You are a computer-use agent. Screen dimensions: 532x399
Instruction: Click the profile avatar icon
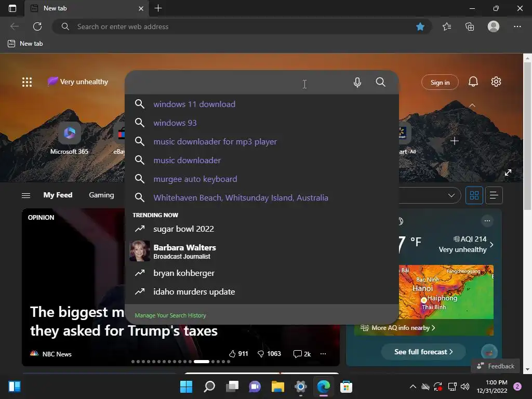494,26
